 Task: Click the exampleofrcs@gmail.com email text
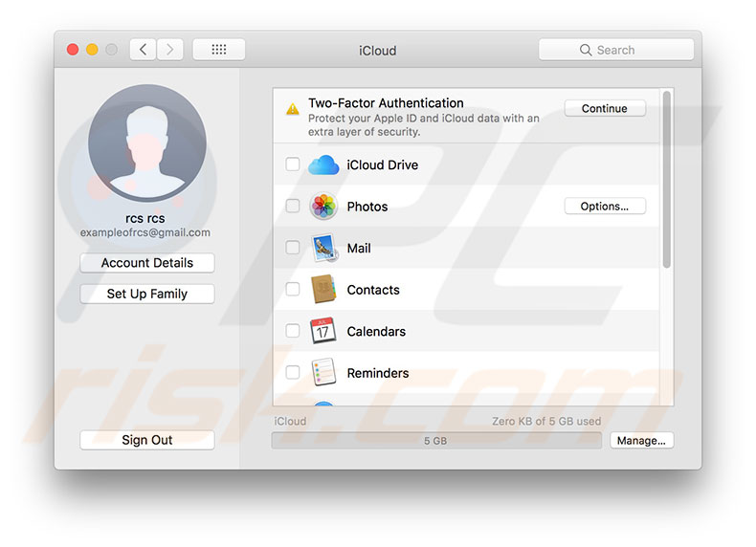point(145,232)
